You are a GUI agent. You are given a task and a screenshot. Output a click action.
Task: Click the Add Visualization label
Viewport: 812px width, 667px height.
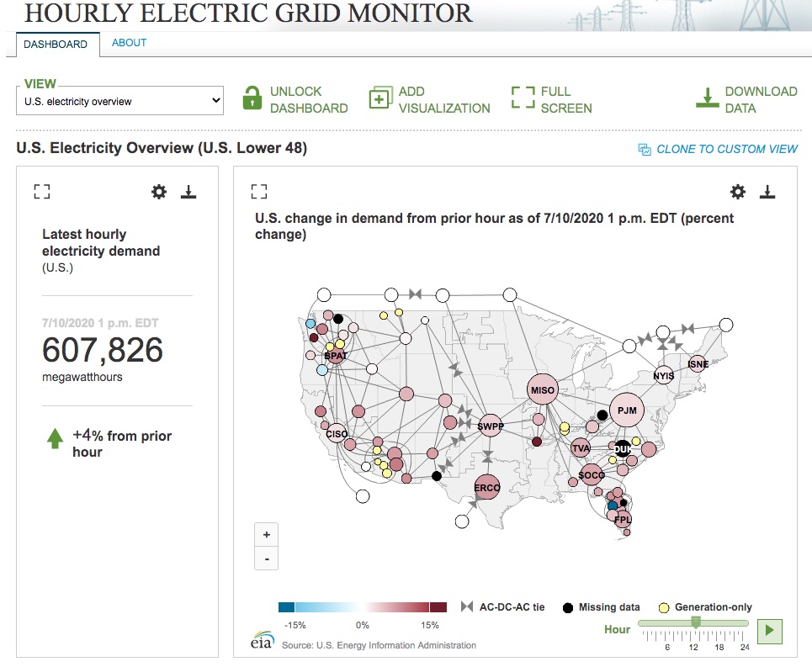click(x=444, y=100)
